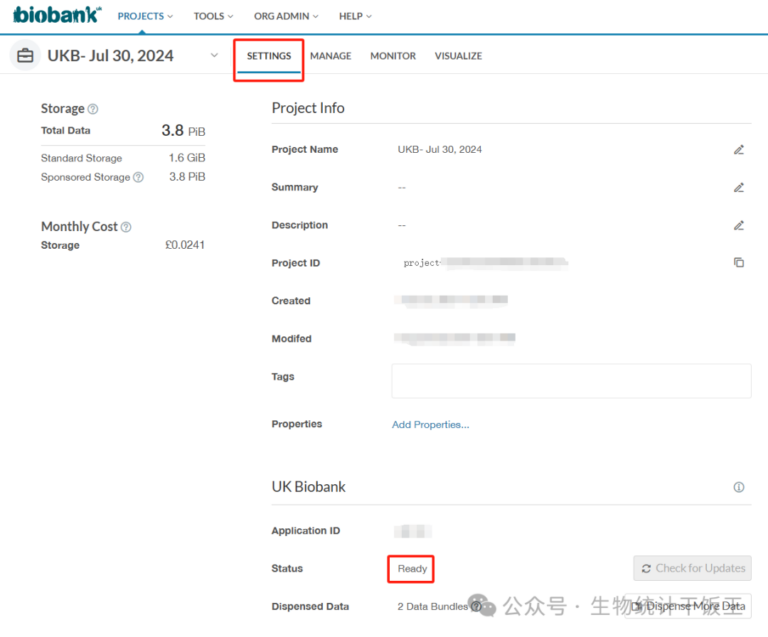
Task: Click the Check for Updates button
Action: click(x=692, y=569)
